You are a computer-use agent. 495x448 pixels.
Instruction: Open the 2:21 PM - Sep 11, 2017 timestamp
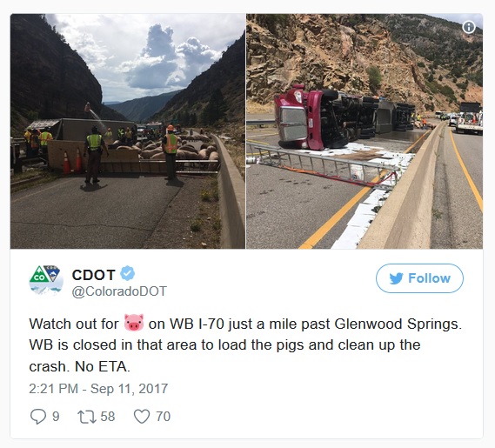coord(98,388)
